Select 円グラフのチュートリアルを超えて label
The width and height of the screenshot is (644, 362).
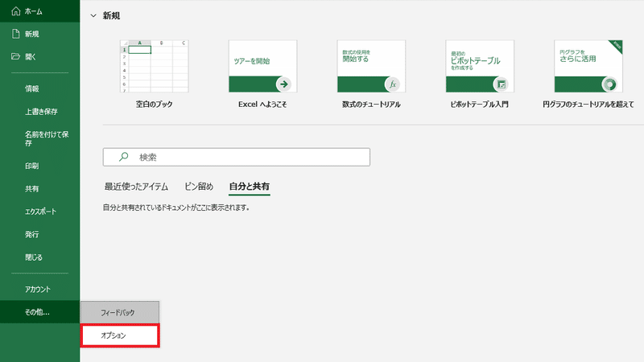click(588, 105)
